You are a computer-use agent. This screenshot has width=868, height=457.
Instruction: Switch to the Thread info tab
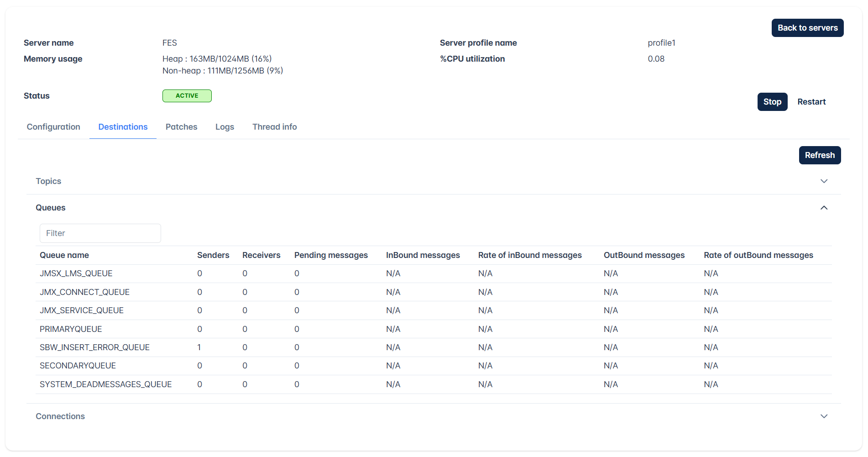pyautogui.click(x=274, y=127)
